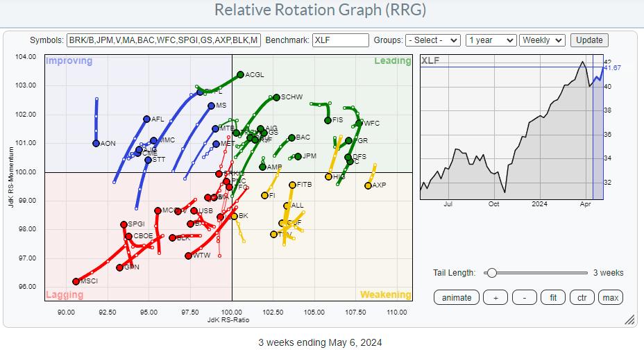Open the 1 year period dropdown

click(x=490, y=40)
